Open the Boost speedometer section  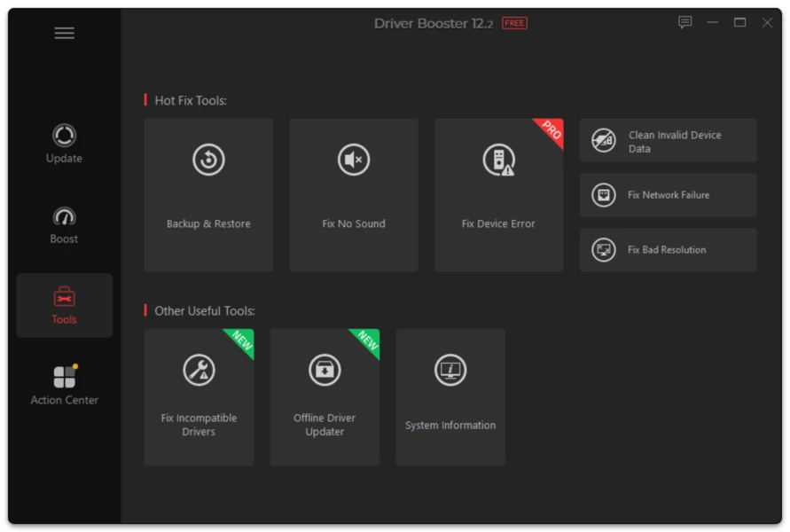point(64,225)
